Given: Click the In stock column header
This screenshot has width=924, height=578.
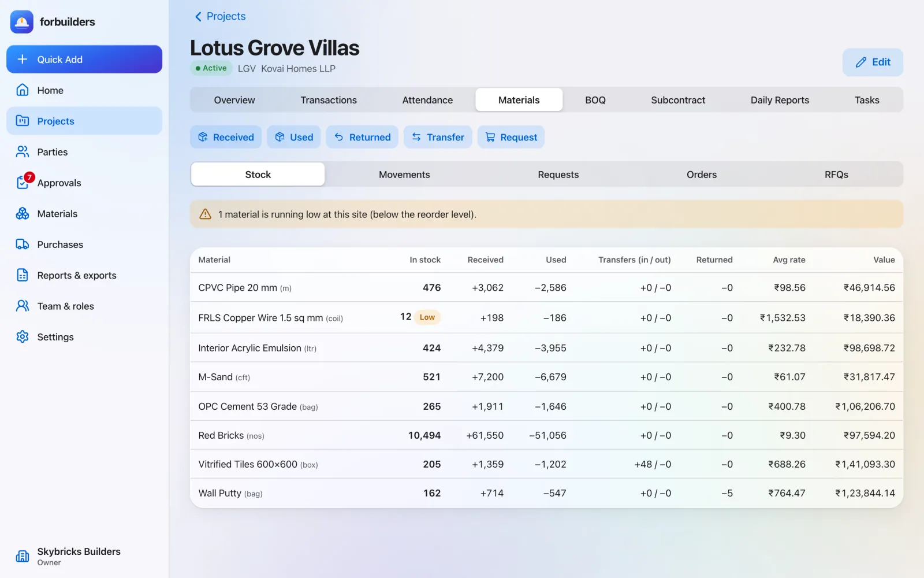Looking at the screenshot, I should coord(425,260).
